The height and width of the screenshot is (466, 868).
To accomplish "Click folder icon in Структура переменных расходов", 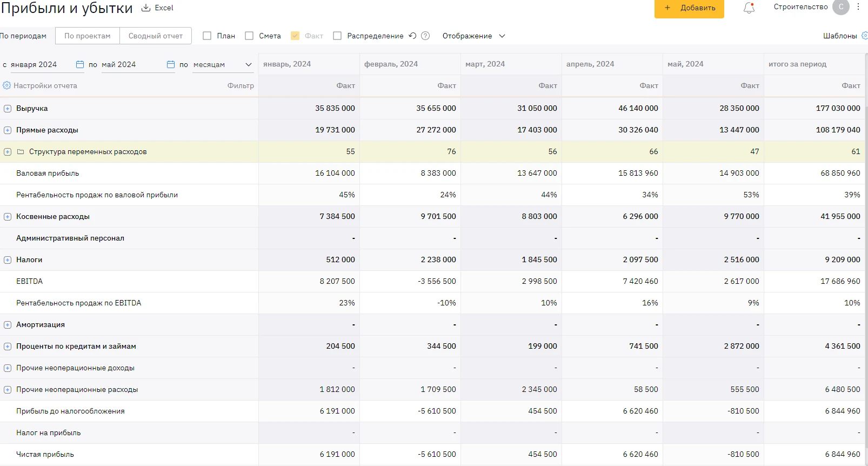I will [x=21, y=152].
